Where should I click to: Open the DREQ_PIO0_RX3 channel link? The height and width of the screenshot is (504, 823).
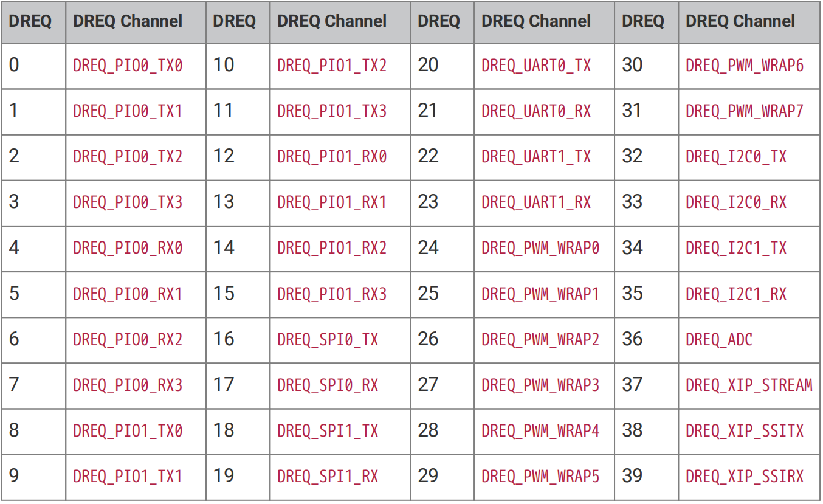[x=128, y=385]
